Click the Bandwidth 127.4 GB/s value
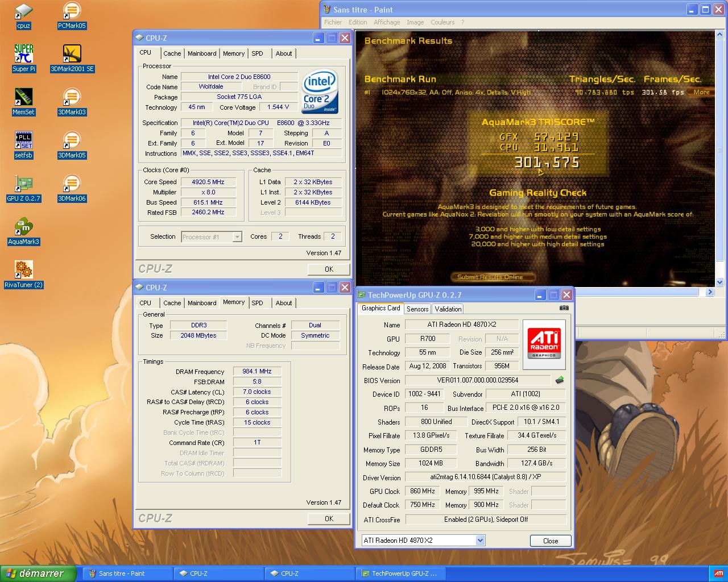This screenshot has width=728, height=582. pos(537,463)
